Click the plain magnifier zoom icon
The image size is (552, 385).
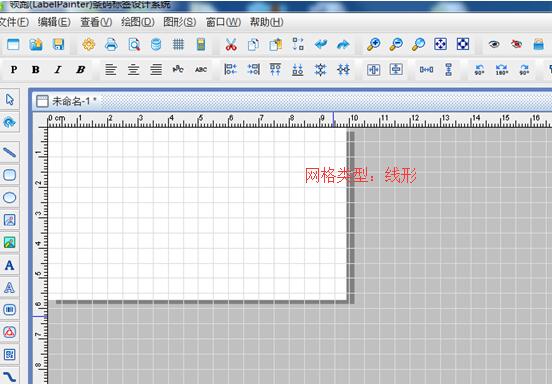click(x=418, y=44)
